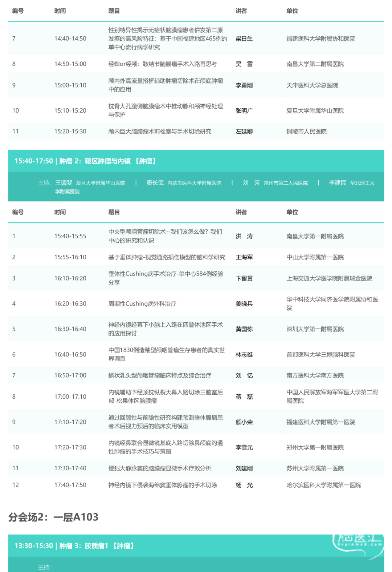This screenshot has height=572, width=392.
Task: Select the time 15:10-15:20
Action: pos(70,111)
